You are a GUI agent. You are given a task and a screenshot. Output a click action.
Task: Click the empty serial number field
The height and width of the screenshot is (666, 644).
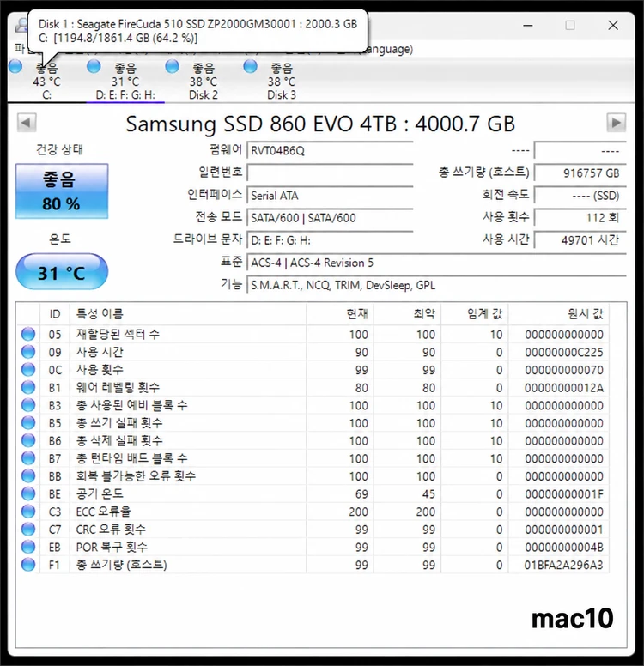(330, 173)
